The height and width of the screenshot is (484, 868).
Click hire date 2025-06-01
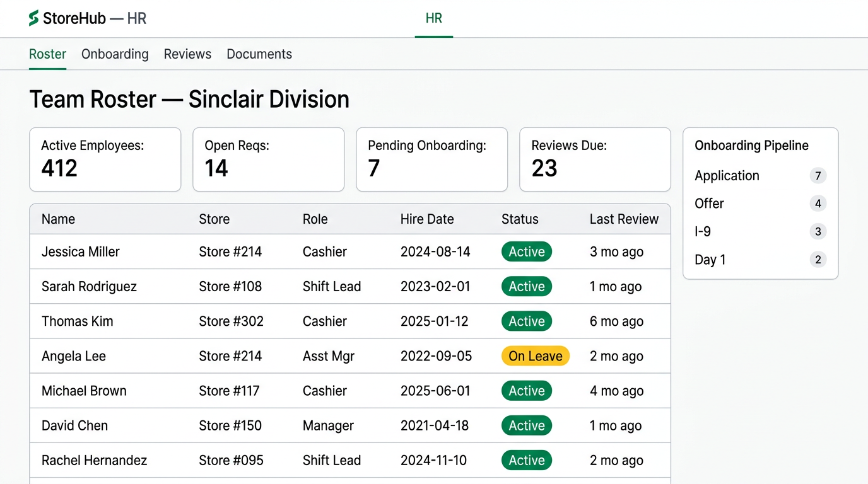(435, 391)
